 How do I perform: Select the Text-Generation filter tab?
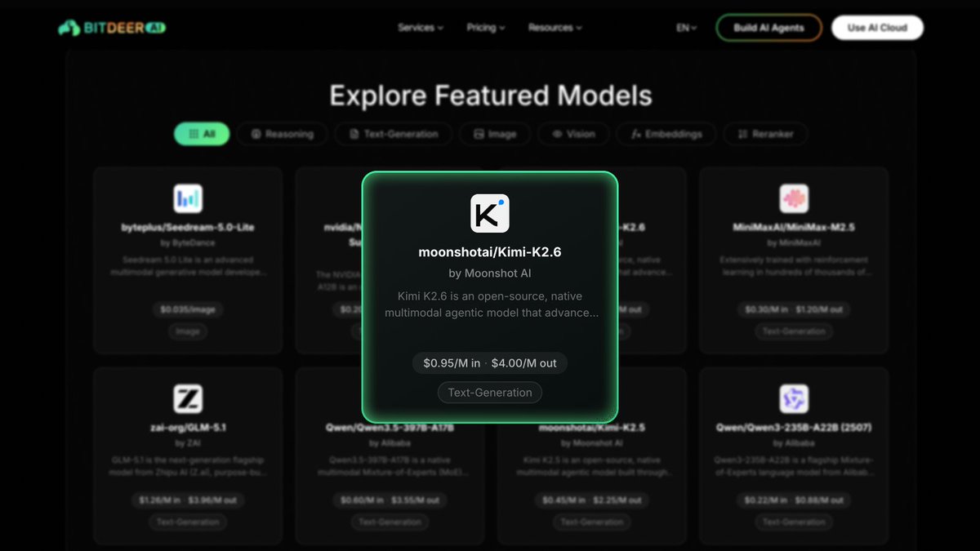[x=393, y=134]
